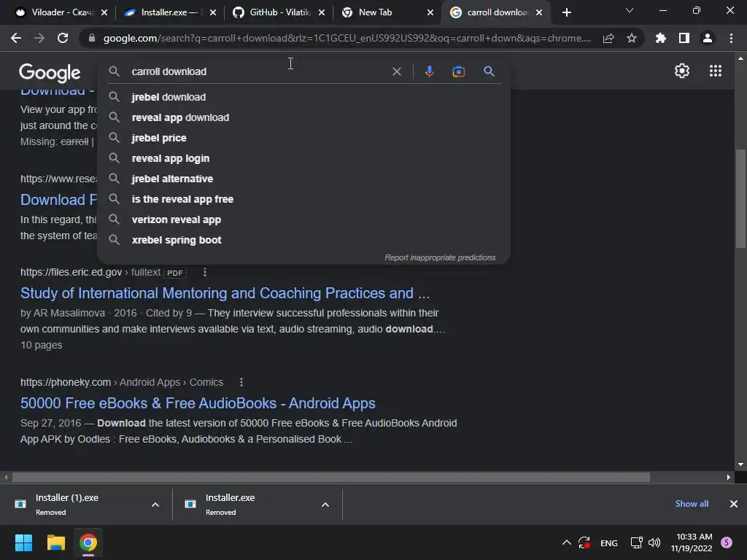Open Windows Start menu
Screen dimensions: 747x560
tap(23, 542)
